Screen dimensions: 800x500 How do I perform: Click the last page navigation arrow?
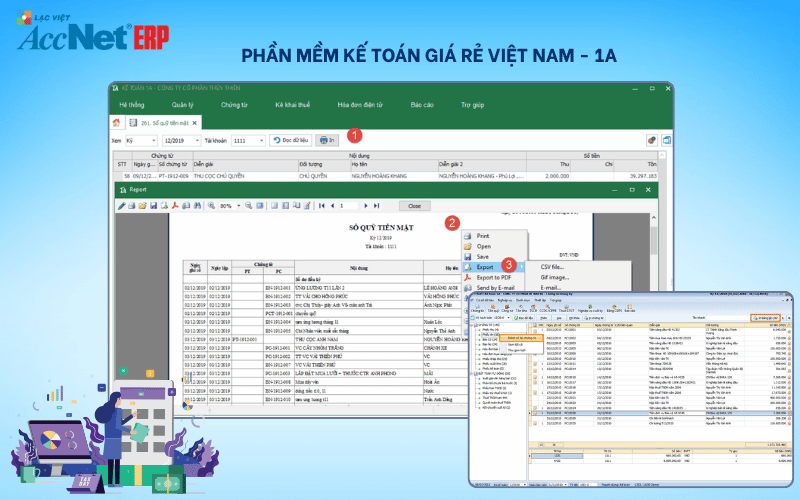377,206
